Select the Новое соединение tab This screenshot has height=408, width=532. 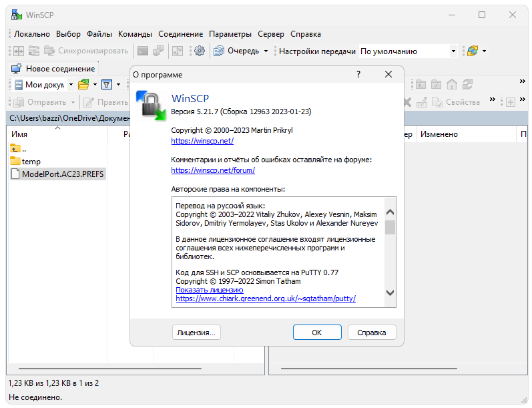(x=53, y=69)
